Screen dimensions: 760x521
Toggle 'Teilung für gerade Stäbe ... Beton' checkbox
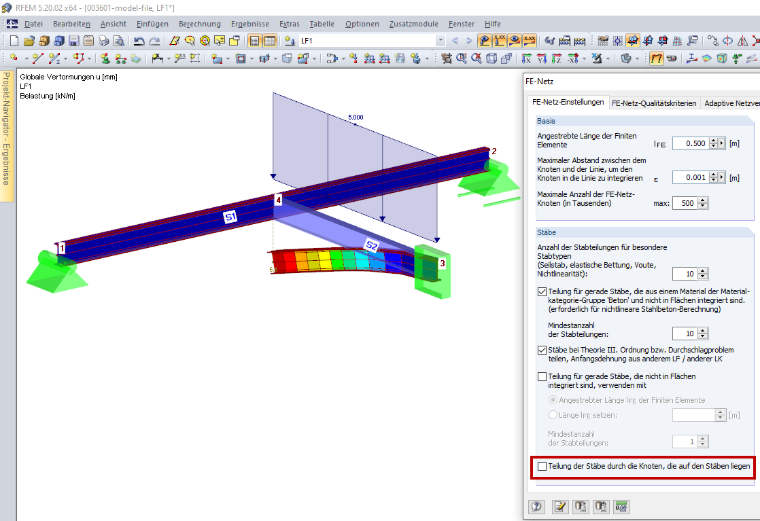coord(542,292)
